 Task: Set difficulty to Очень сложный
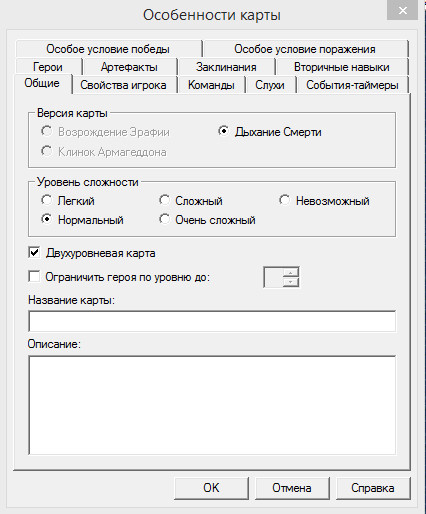[x=164, y=219]
